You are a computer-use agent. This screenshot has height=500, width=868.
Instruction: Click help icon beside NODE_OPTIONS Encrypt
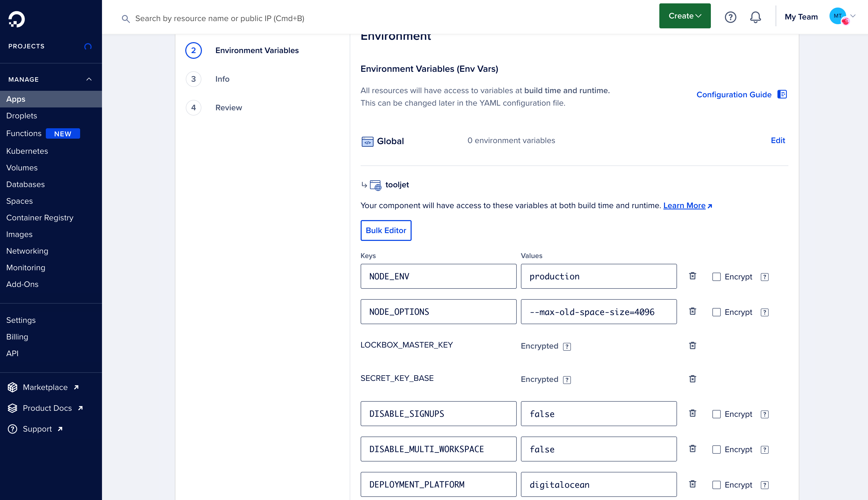[765, 312]
